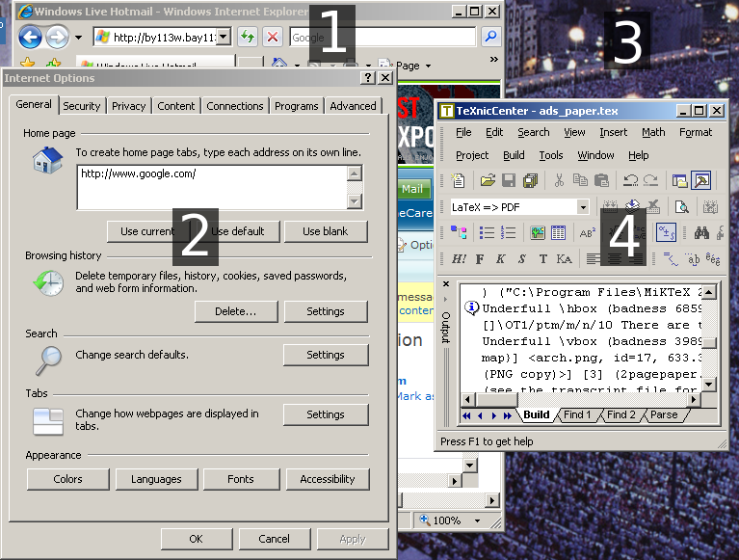Expand IE address bar dropdown
This screenshot has width=739, height=560.
(224, 37)
